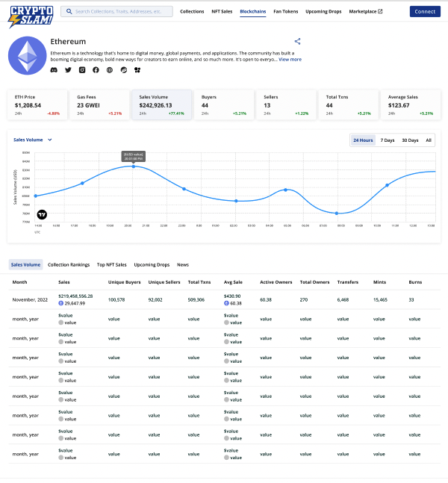Image resolution: width=448 pixels, height=483 pixels.
Task: Click the Mints column header
Action: click(379, 282)
